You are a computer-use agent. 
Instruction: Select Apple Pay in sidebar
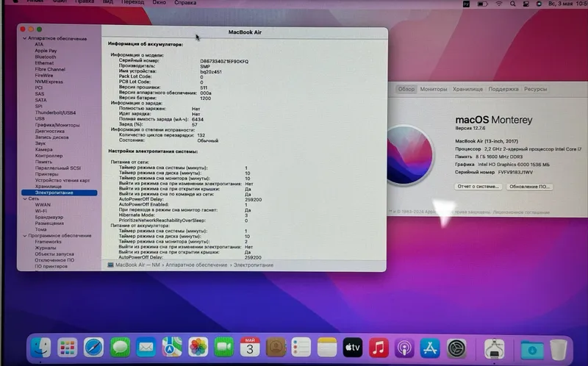click(46, 51)
